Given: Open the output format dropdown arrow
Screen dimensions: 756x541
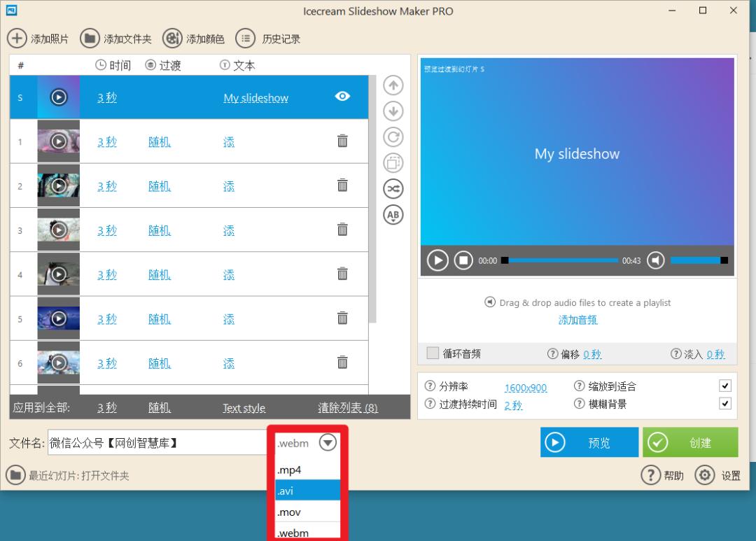Looking at the screenshot, I should click(x=326, y=442).
